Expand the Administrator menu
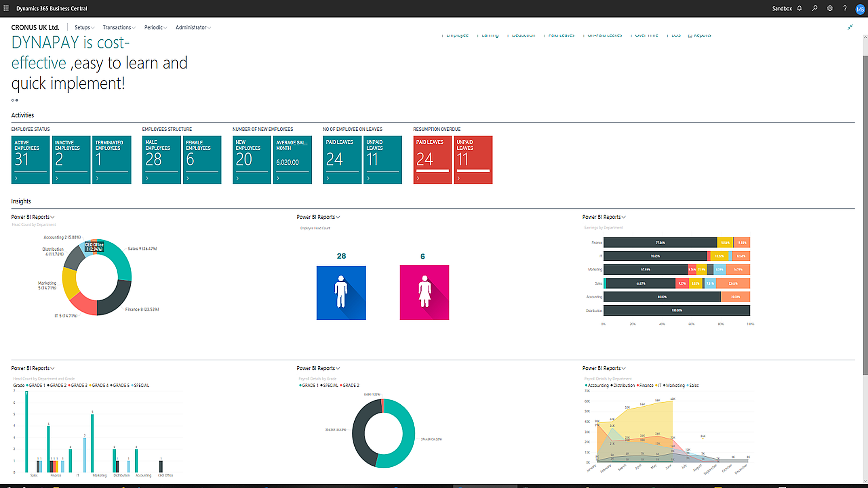The height and width of the screenshot is (488, 868). click(193, 27)
